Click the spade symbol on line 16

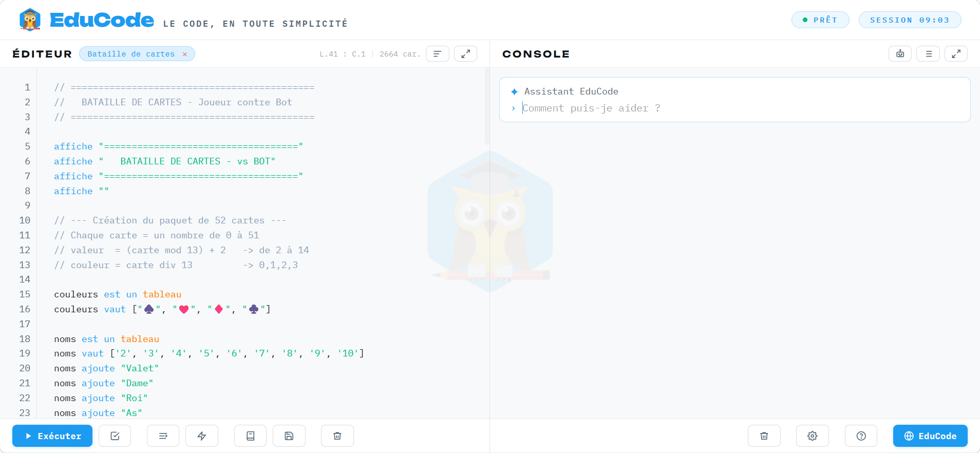[x=149, y=309]
